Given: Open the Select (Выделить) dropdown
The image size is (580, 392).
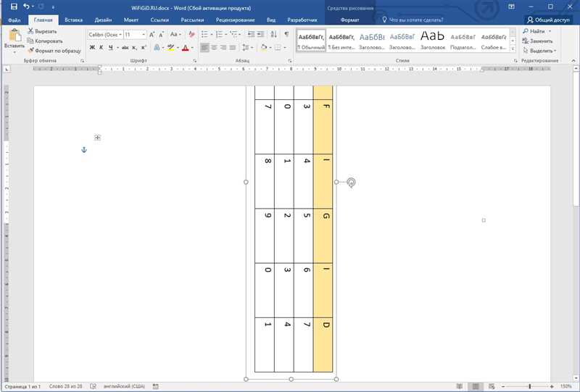Looking at the screenshot, I should pos(539,51).
